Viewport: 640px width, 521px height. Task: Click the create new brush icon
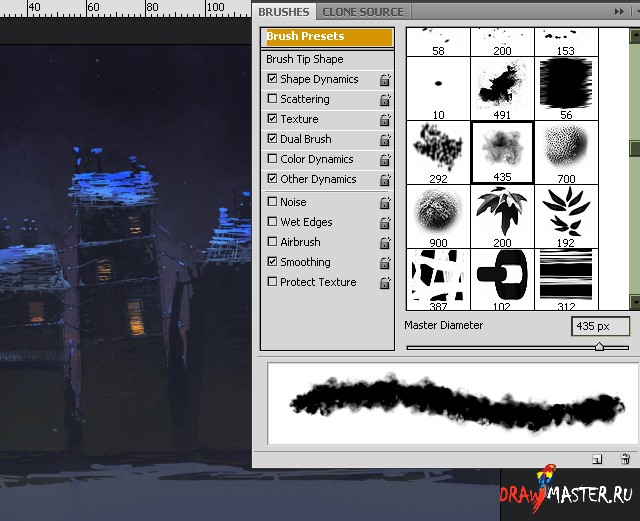point(597,459)
